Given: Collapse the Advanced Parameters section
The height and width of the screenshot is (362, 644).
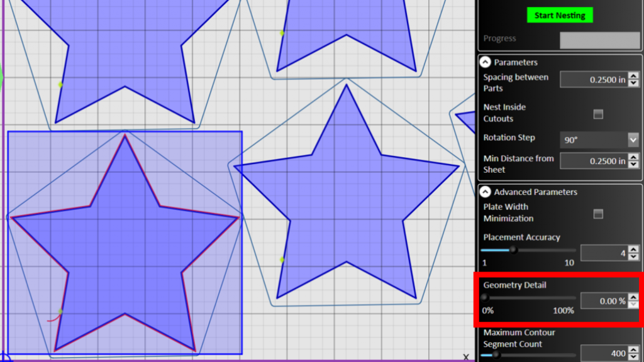Looking at the screenshot, I should pyautogui.click(x=485, y=192).
